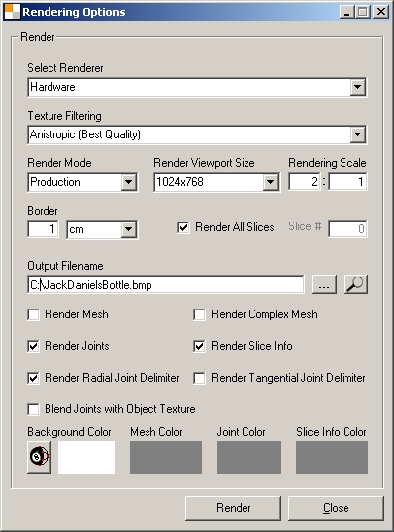394x532 pixels.
Task: Toggle Render All Slices checkbox
Action: [183, 227]
